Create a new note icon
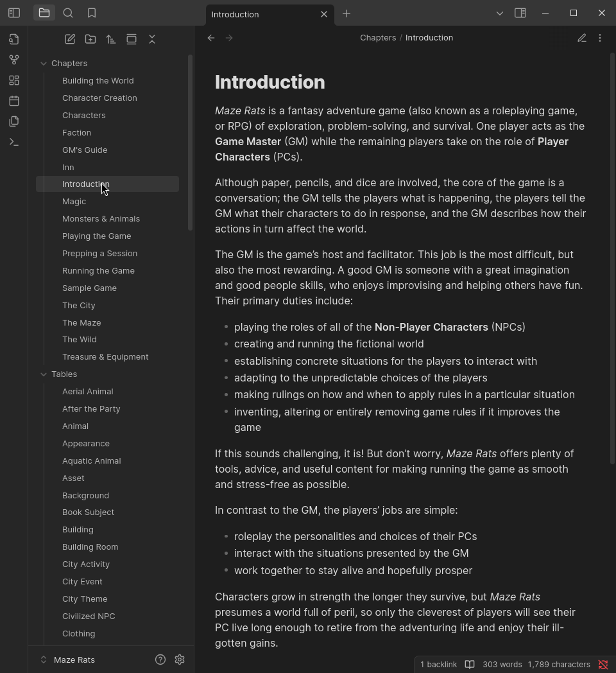 [70, 39]
